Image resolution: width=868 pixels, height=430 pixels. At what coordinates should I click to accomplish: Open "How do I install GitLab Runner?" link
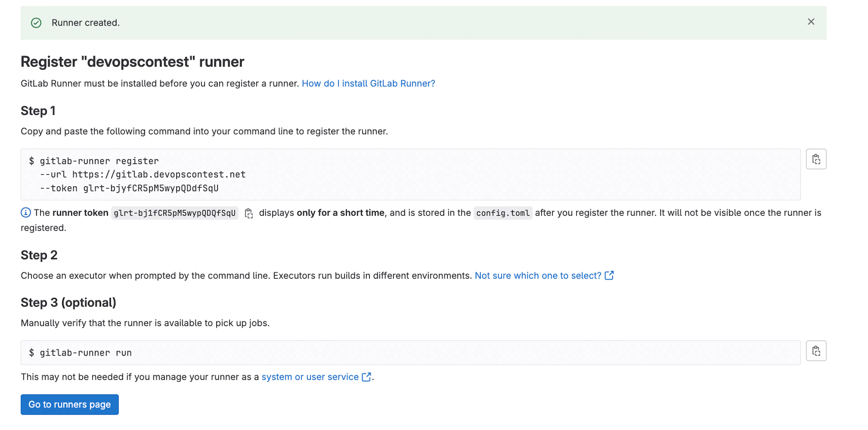tap(368, 83)
